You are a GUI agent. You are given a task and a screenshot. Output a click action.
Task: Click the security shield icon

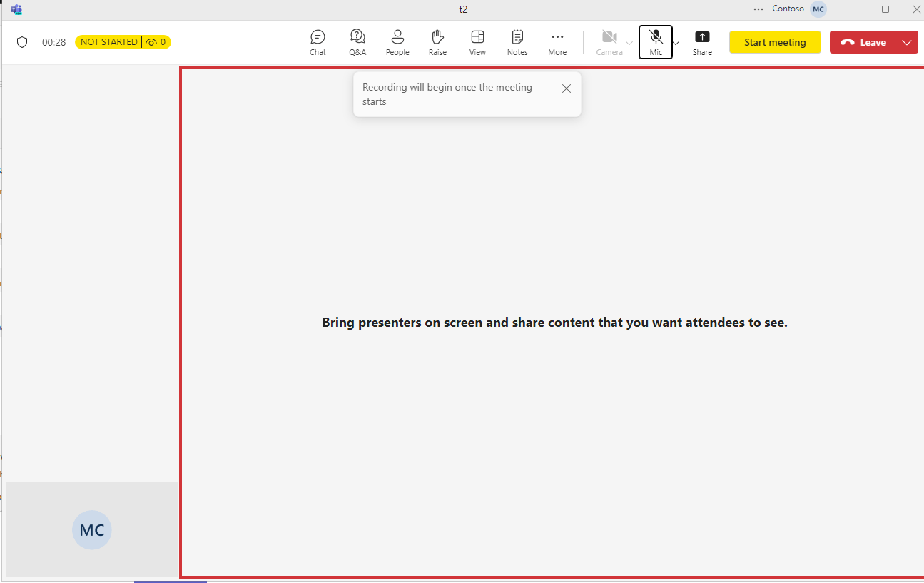point(22,41)
